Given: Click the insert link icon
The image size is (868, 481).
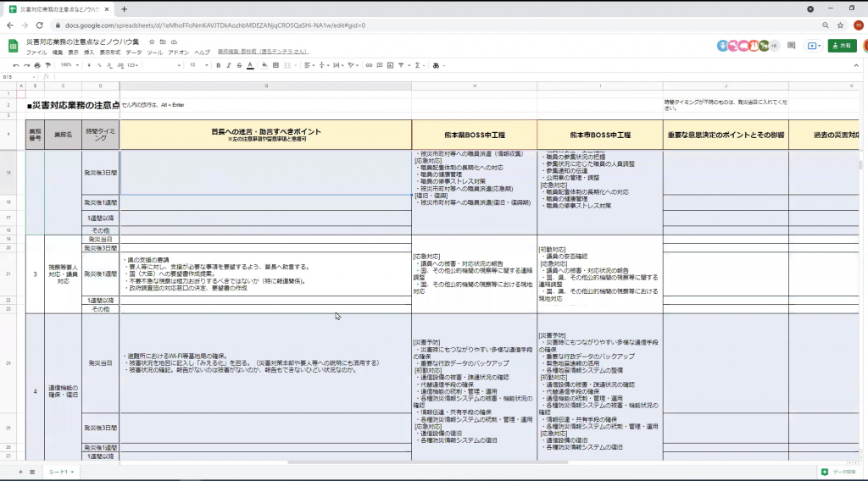Looking at the screenshot, I should [369, 65].
